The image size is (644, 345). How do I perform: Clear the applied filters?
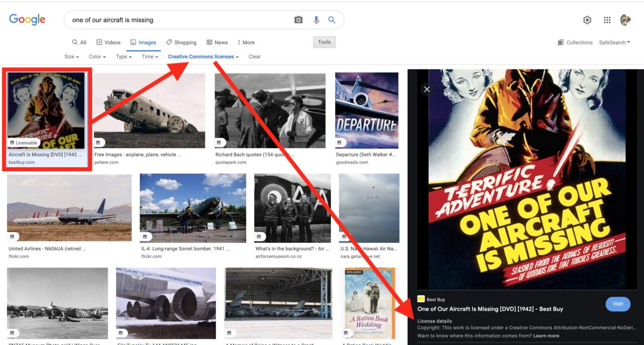(255, 56)
